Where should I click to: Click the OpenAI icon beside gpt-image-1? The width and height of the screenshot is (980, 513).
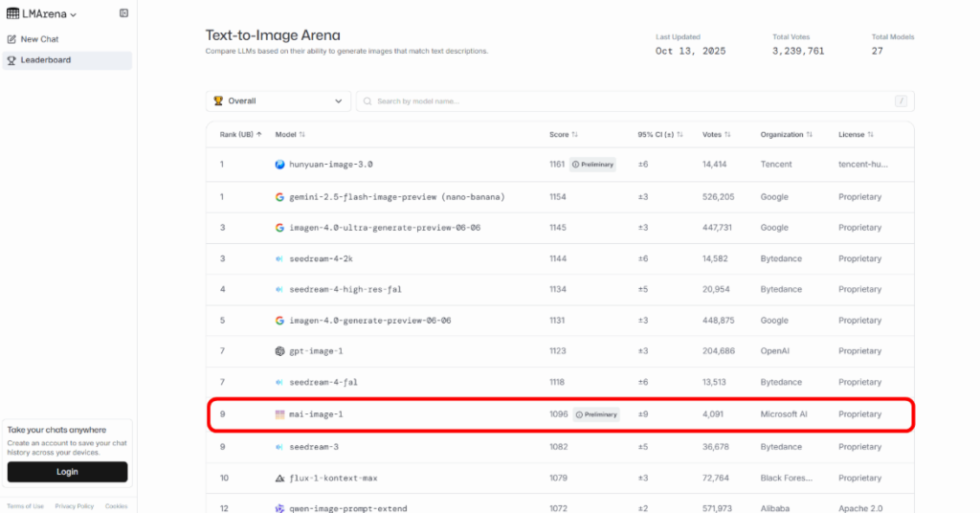(x=279, y=351)
